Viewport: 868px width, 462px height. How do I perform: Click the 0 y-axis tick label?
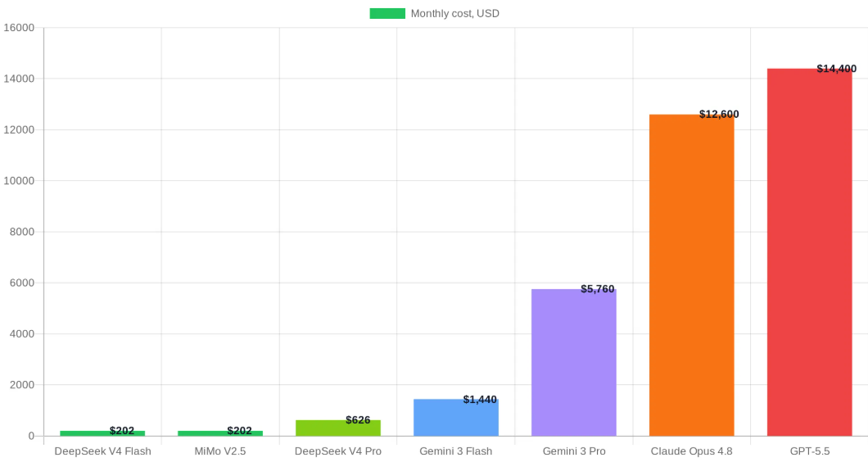[x=31, y=436]
